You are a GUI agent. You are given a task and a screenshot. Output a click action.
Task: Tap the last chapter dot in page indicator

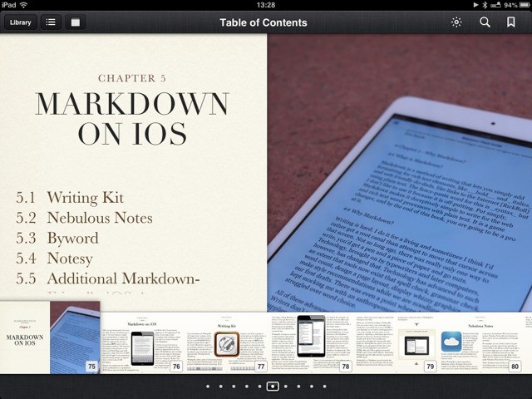click(x=324, y=387)
